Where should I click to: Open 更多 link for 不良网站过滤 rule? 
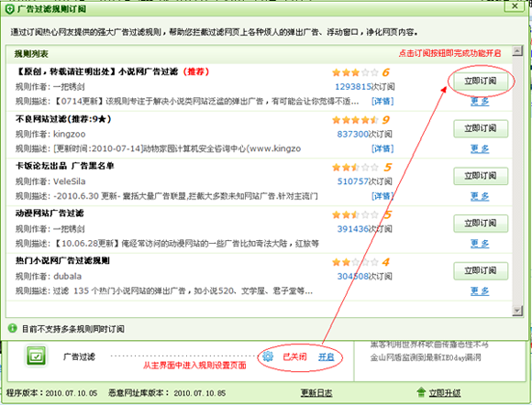(480, 148)
